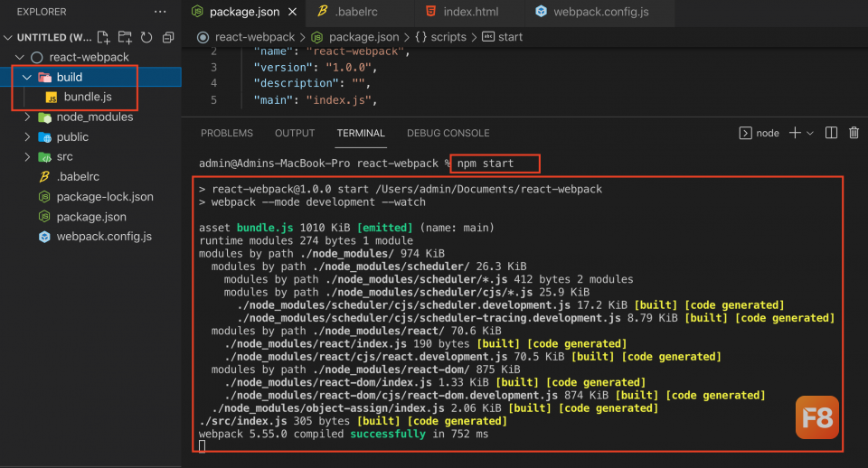
Task: Open the DEBUG CONSOLE panel tab
Action: [448, 134]
